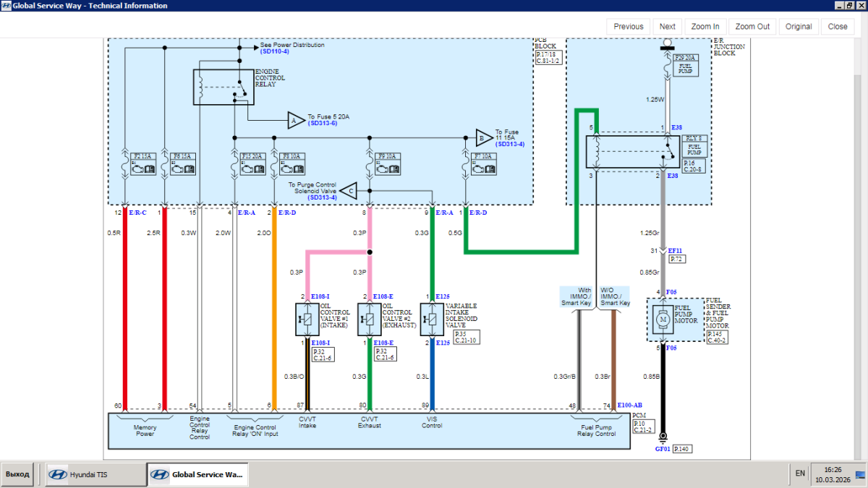
Task: Click the Zoom In button
Action: tap(705, 27)
